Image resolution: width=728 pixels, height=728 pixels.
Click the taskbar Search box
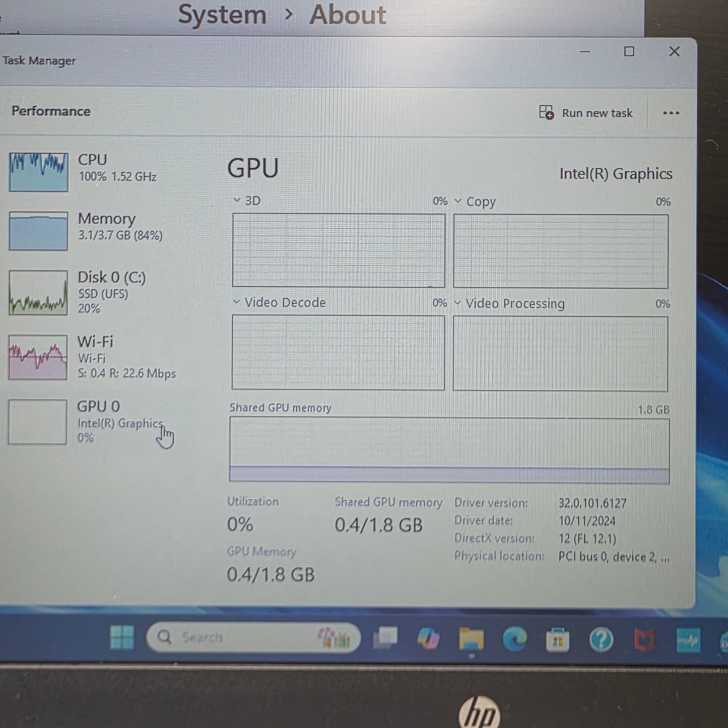(x=253, y=638)
